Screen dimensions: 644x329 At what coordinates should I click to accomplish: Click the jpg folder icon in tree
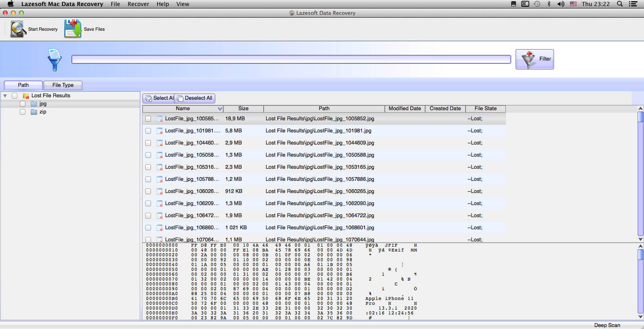34,104
